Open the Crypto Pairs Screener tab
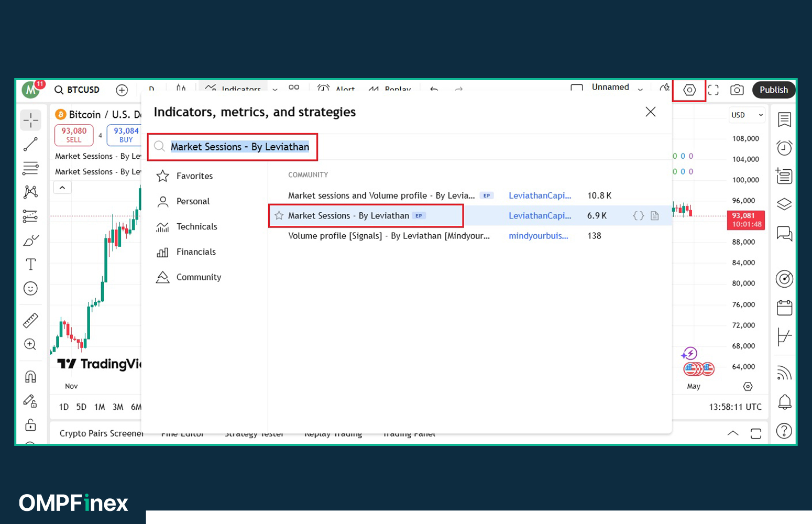This screenshot has width=812, height=524. 101,433
